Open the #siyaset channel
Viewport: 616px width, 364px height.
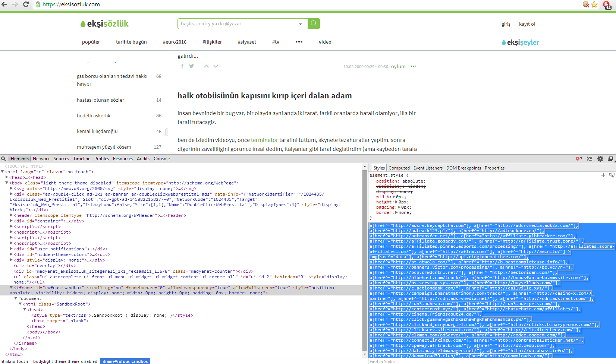click(x=247, y=42)
